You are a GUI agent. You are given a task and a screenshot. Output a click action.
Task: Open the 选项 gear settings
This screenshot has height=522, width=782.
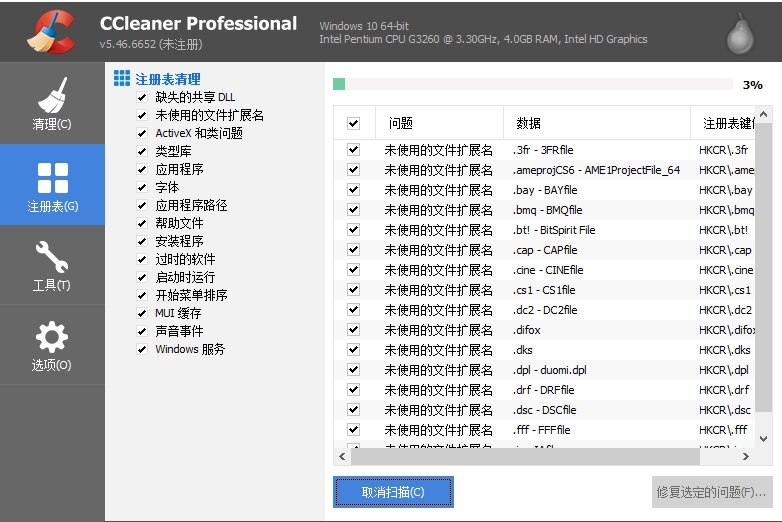click(52, 345)
